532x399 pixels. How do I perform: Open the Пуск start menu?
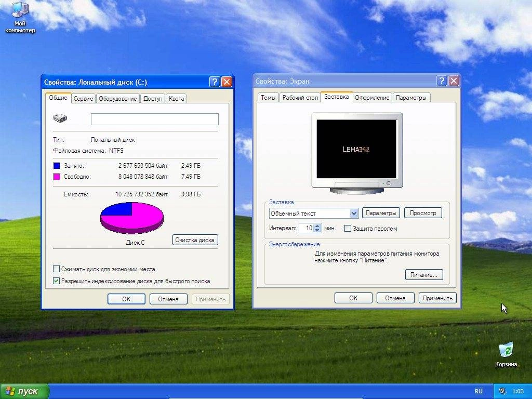[24, 391]
